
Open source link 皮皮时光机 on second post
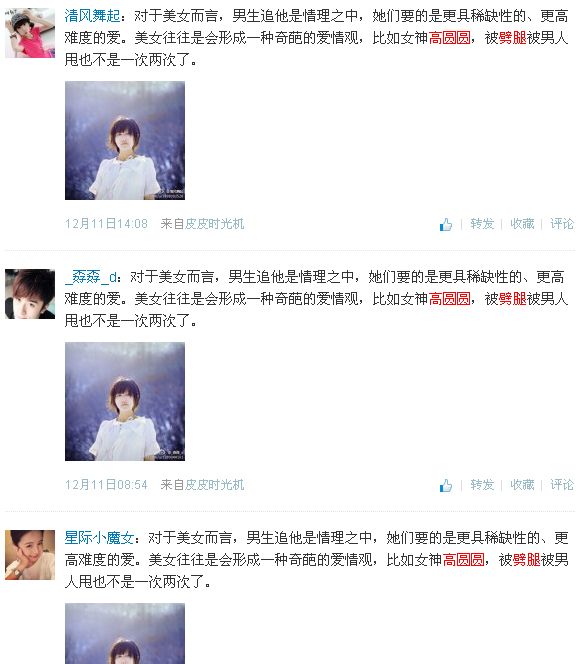216,484
